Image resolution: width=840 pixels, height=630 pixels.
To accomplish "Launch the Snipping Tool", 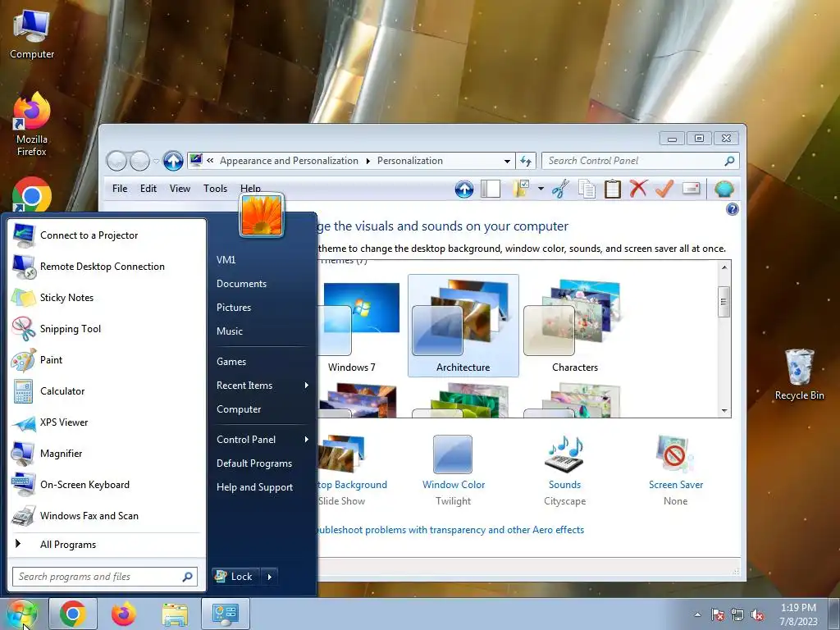I will click(106, 328).
